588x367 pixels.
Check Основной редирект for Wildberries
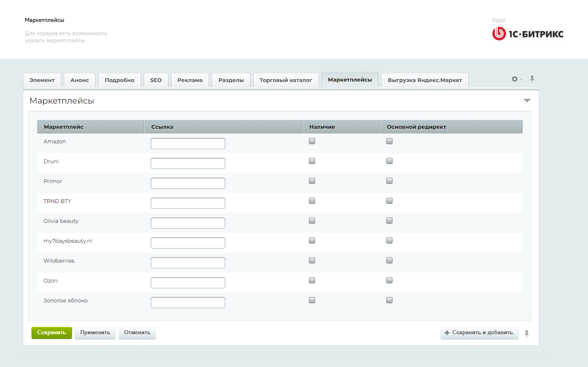[389, 261]
